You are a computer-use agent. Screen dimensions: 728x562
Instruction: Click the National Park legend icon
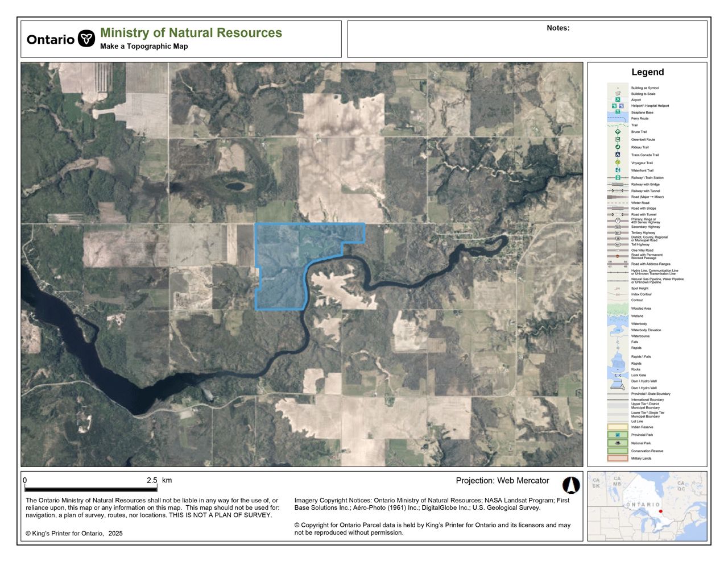[618, 443]
